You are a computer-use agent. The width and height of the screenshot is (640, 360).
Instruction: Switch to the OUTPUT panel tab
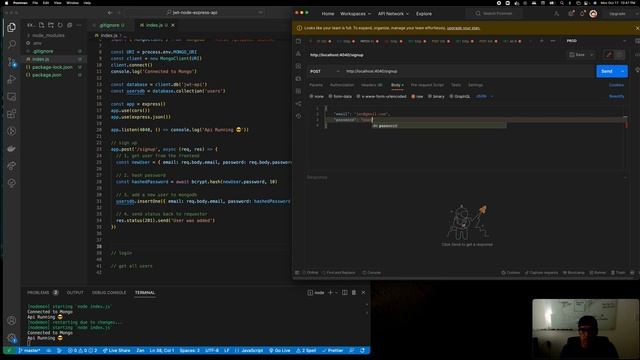coord(75,293)
